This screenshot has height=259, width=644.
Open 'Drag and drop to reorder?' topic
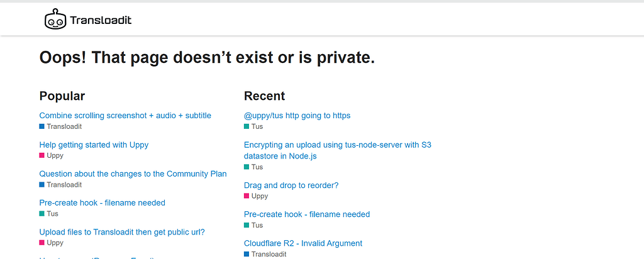tap(291, 185)
